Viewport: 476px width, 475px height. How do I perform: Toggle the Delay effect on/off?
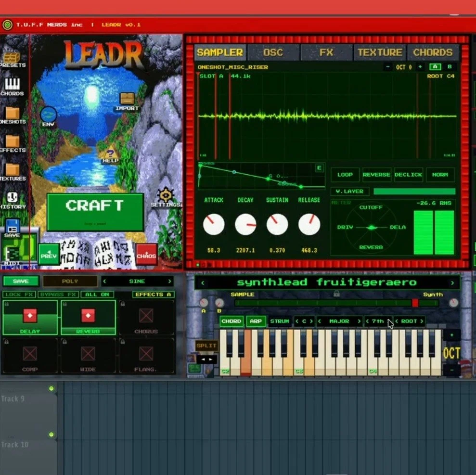pyautogui.click(x=30, y=316)
